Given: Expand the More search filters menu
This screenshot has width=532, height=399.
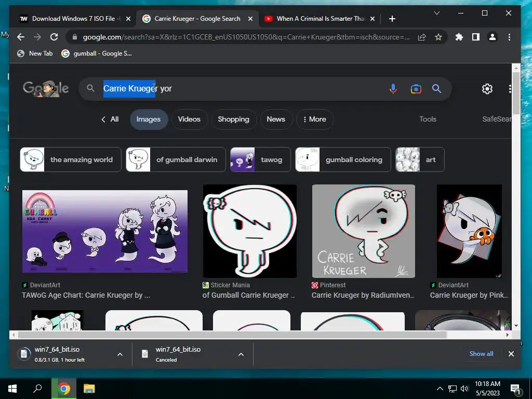Looking at the screenshot, I should click(315, 119).
